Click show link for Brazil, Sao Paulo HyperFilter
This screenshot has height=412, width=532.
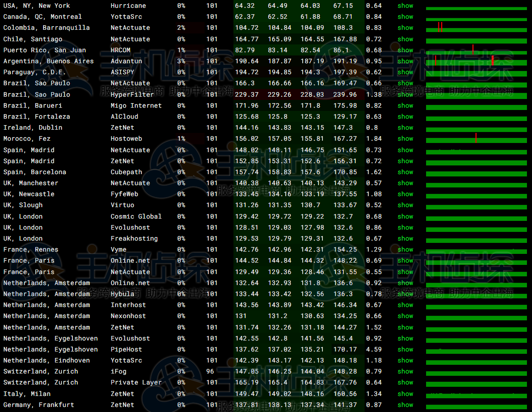click(405, 94)
